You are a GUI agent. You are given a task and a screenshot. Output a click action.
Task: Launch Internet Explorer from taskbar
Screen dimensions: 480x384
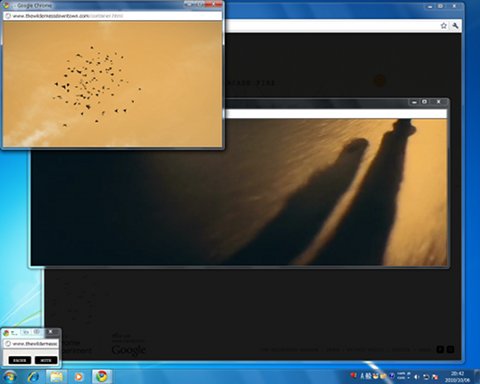(34, 377)
